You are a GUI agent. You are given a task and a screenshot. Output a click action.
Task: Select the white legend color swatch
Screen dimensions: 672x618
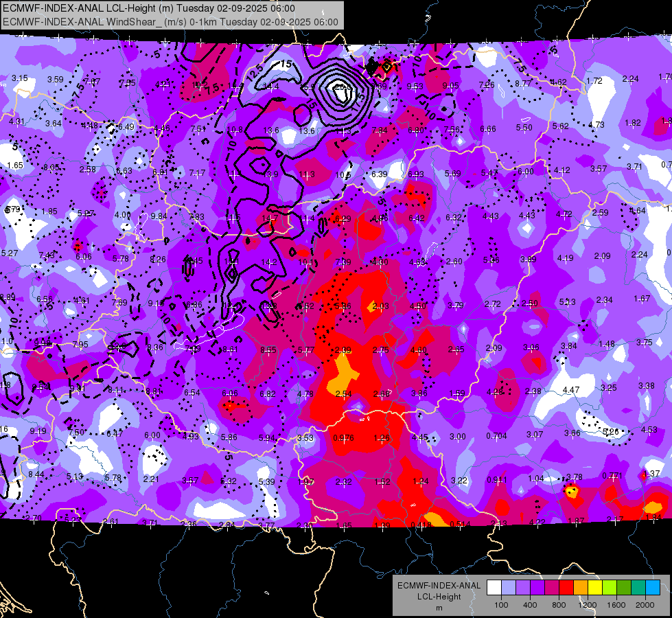coord(494,588)
